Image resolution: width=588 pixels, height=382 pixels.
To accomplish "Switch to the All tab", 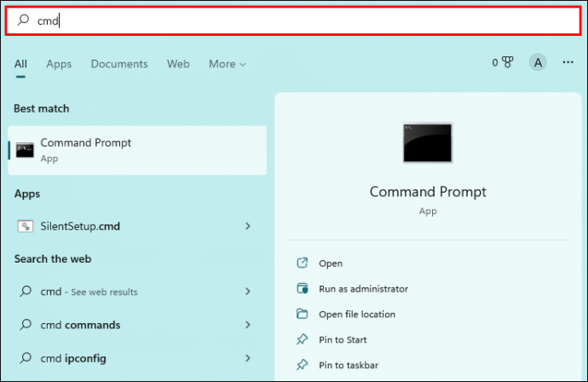I will point(20,64).
